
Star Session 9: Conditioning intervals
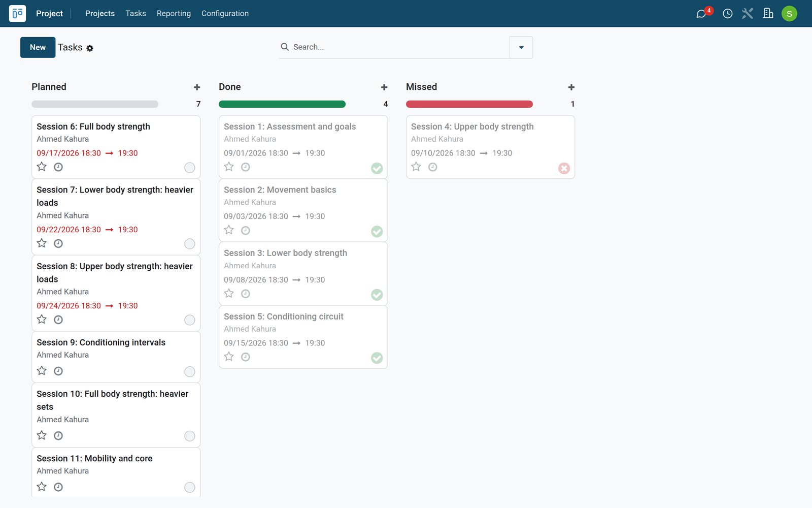(x=42, y=371)
